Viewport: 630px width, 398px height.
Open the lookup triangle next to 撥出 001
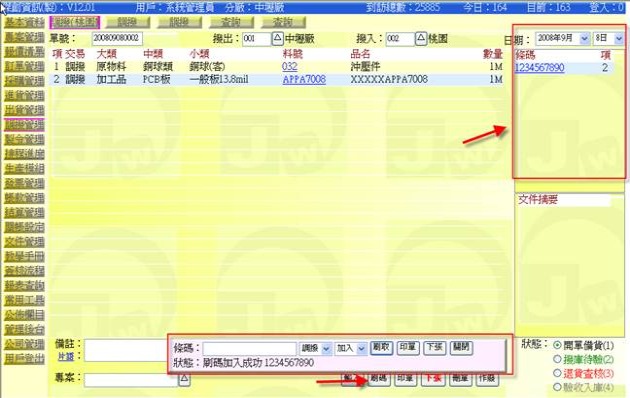(x=277, y=39)
